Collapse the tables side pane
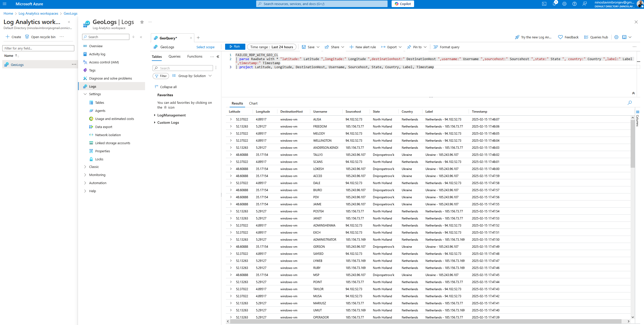Viewport: 644px width, 325px height. 218,57
